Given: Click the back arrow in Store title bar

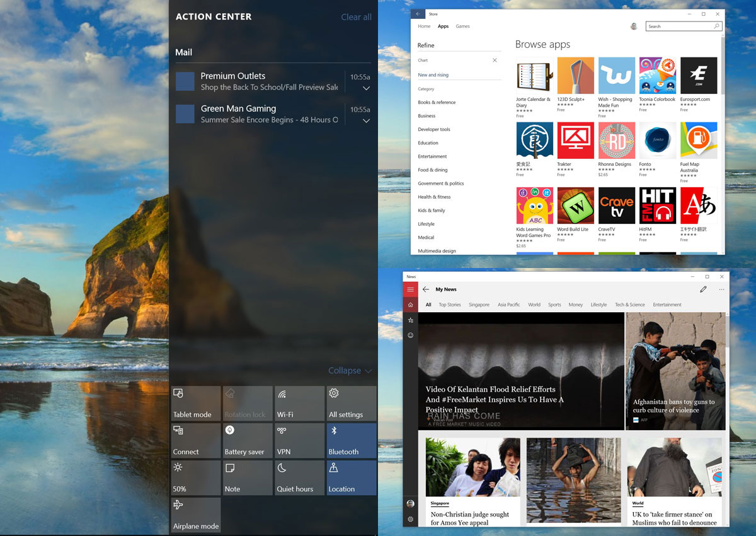Looking at the screenshot, I should tap(418, 14).
